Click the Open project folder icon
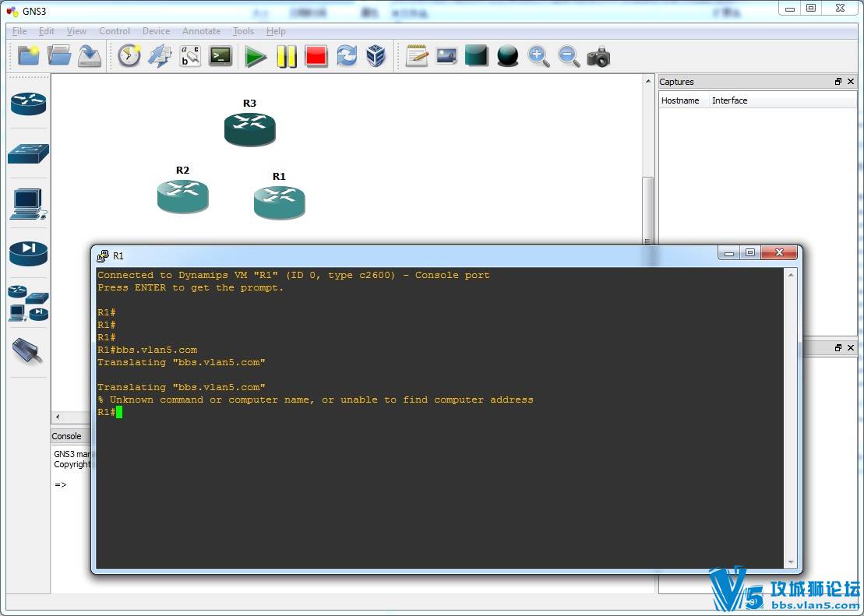 pos(59,55)
